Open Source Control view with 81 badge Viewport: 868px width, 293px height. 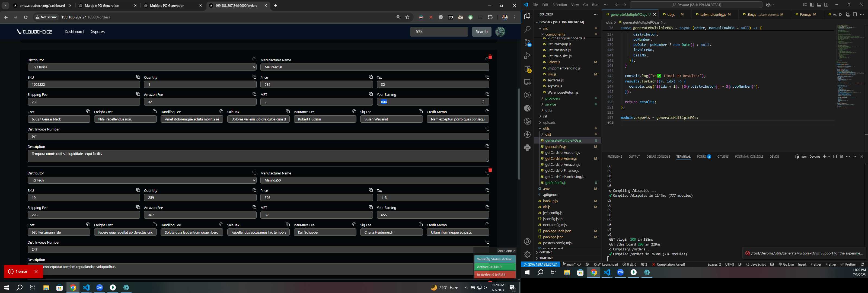pos(527,43)
